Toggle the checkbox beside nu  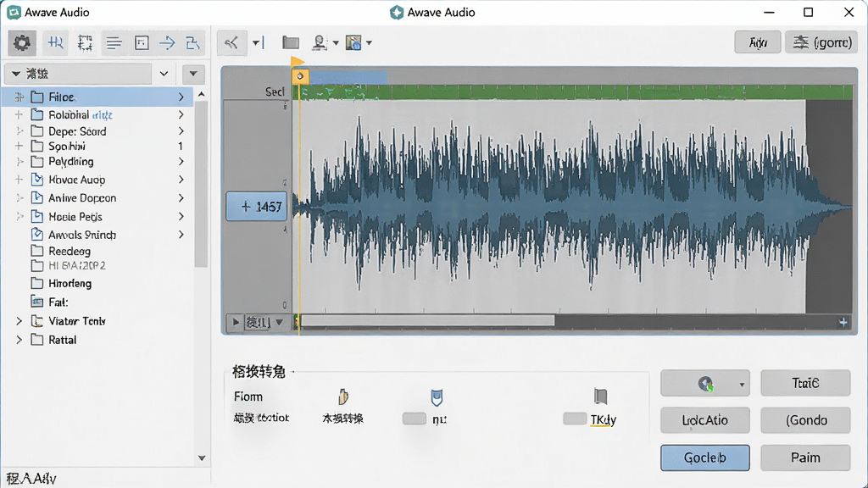414,419
